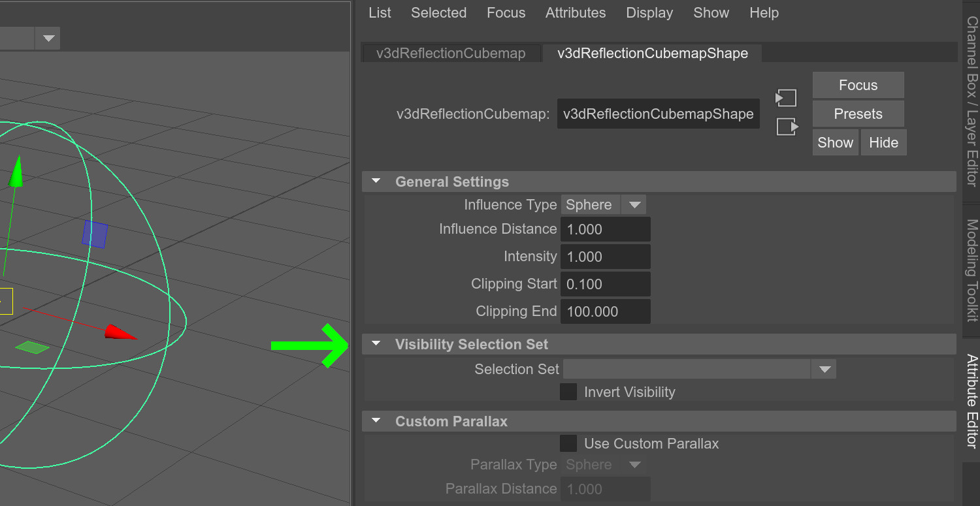Open the Parallax Type dropdown

click(604, 465)
